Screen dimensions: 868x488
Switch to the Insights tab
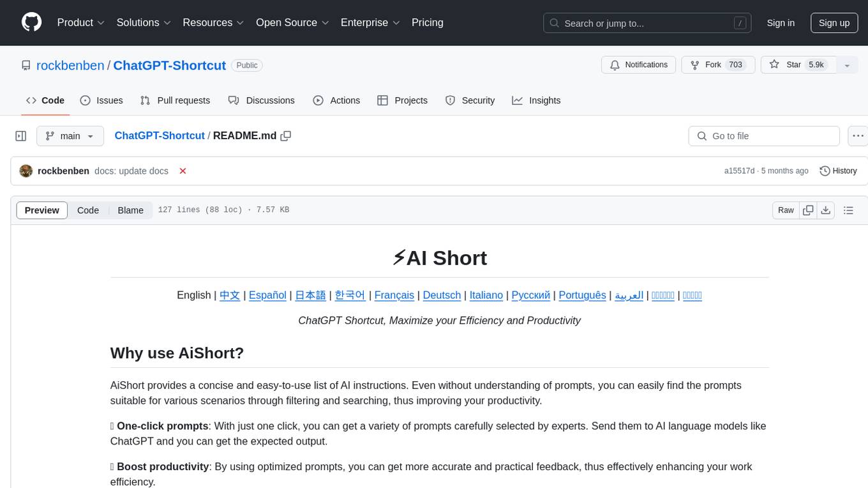pos(536,100)
